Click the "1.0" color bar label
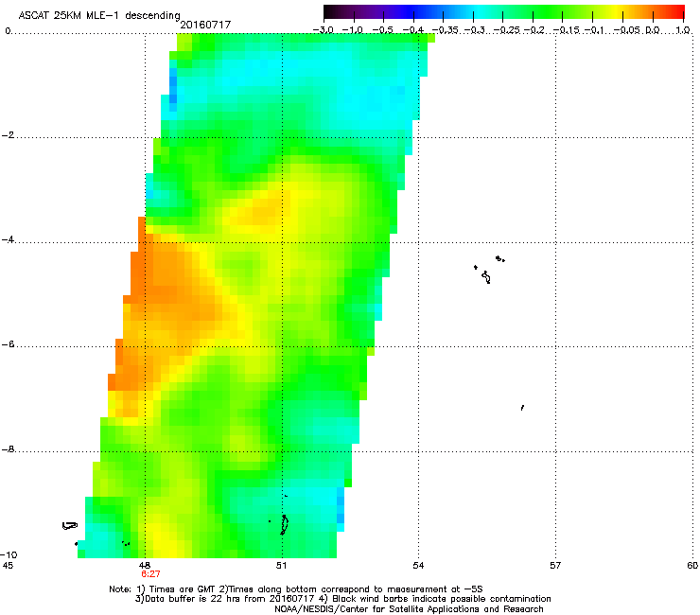The width and height of the screenshot is (700, 615). point(683,30)
